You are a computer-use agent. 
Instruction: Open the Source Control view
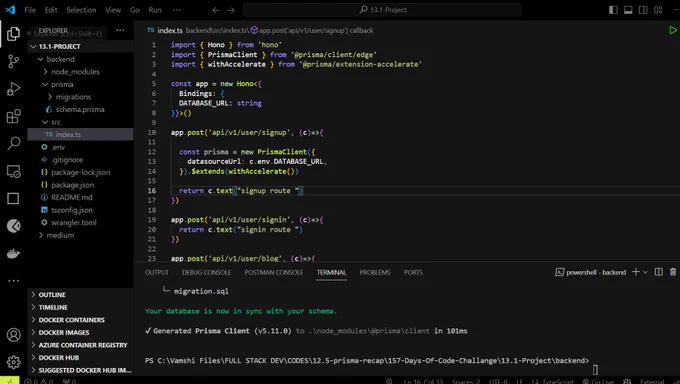click(13, 61)
